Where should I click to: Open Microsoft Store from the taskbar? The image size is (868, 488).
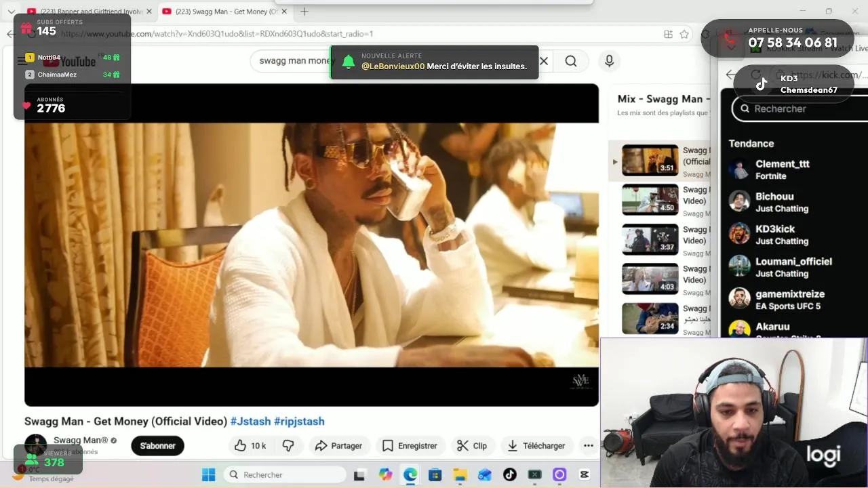click(435, 474)
